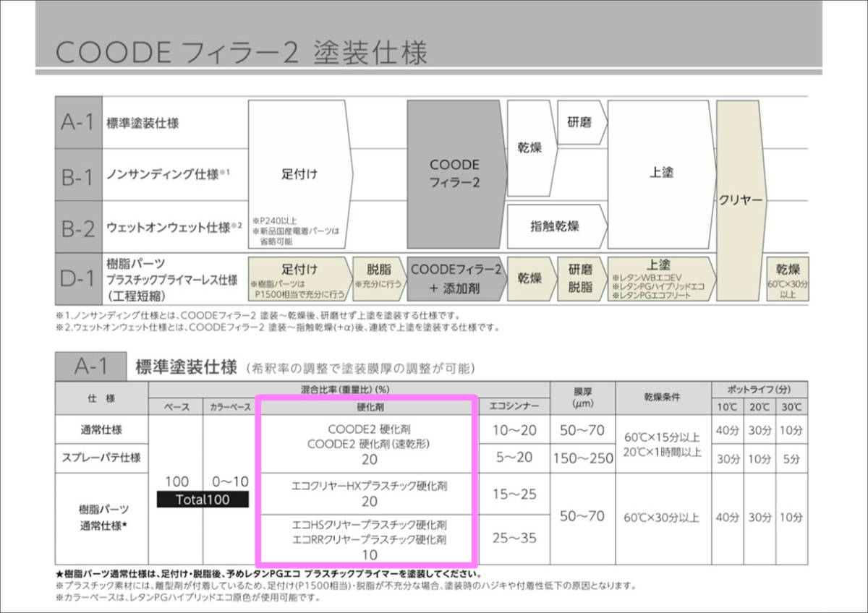Click the black Total100 value bar

click(x=203, y=500)
